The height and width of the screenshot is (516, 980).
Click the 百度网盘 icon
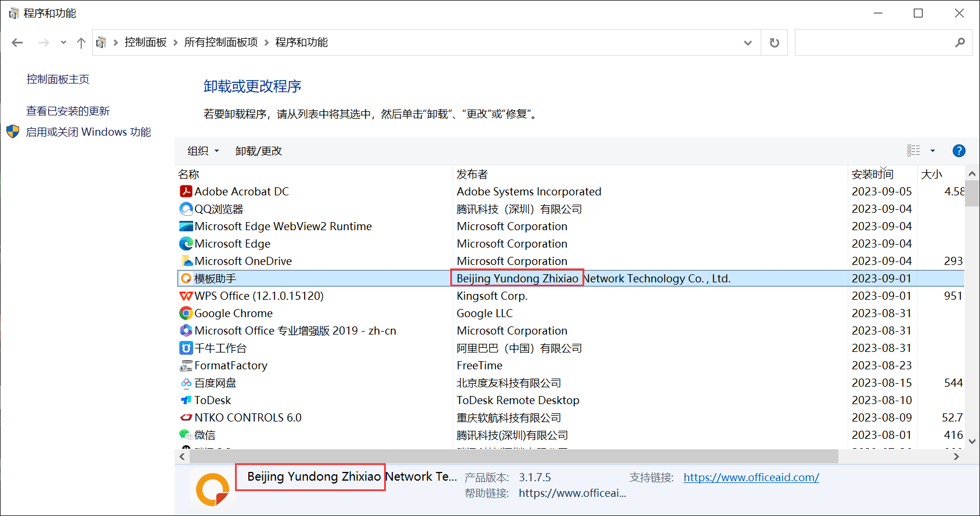coord(186,383)
